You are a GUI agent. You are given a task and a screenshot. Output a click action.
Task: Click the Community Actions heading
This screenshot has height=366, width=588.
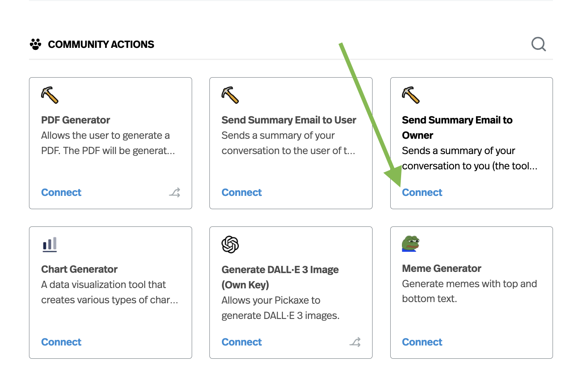(101, 44)
